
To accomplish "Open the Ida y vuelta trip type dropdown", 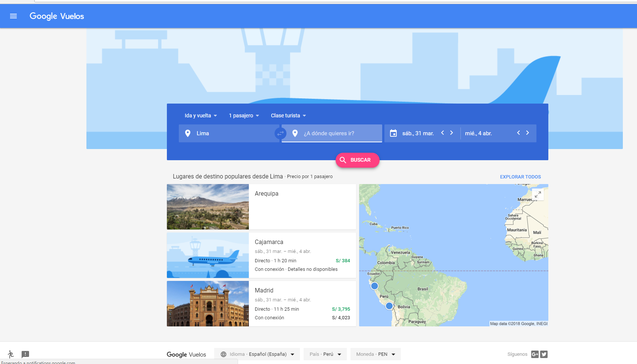I will pyautogui.click(x=200, y=115).
